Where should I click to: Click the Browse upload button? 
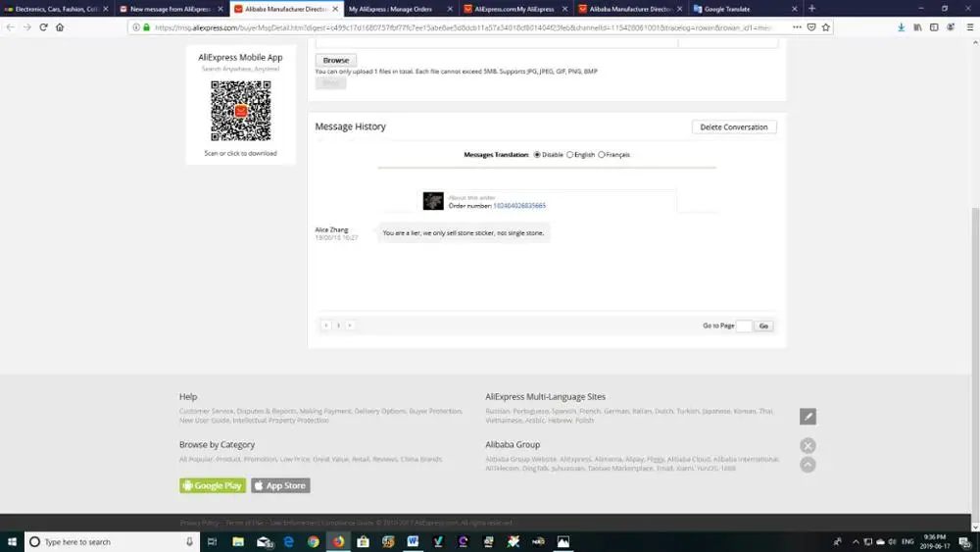point(335,60)
